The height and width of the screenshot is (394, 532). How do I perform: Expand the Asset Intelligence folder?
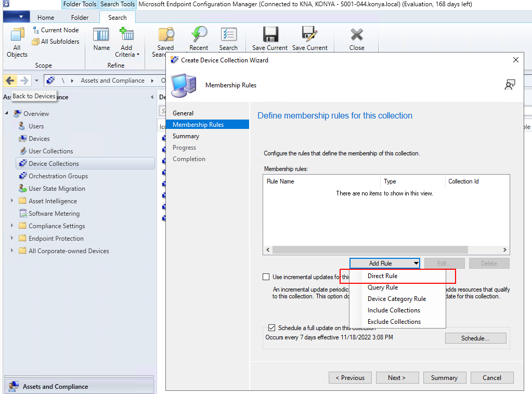coord(12,201)
